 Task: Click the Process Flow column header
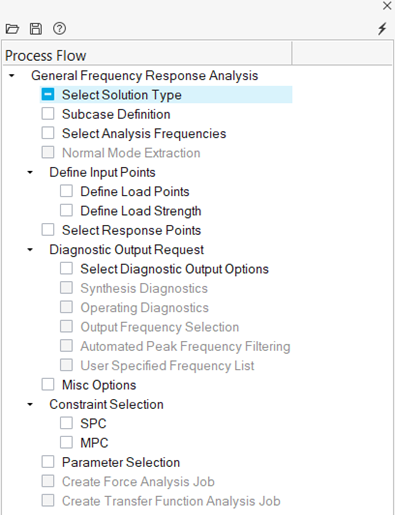point(147,54)
